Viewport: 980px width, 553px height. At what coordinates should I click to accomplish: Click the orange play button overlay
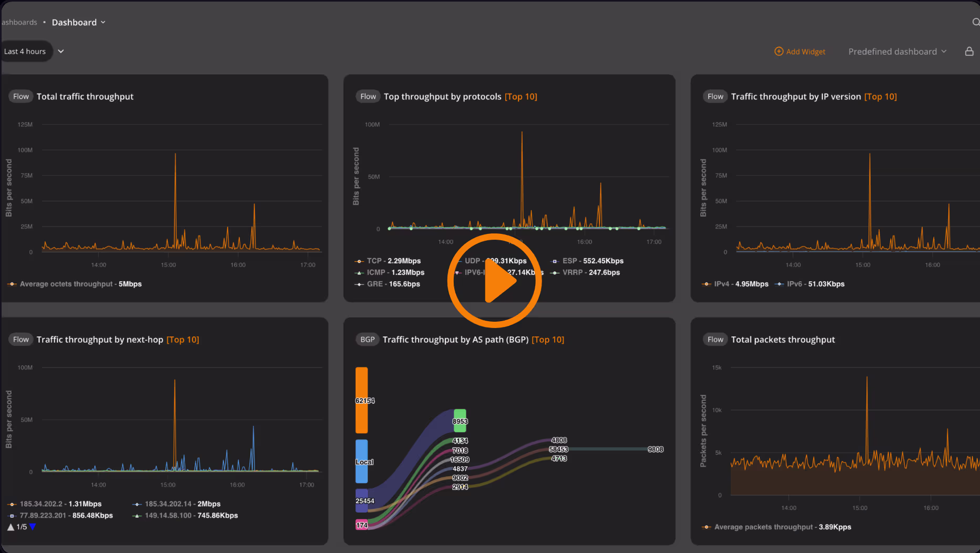click(494, 281)
